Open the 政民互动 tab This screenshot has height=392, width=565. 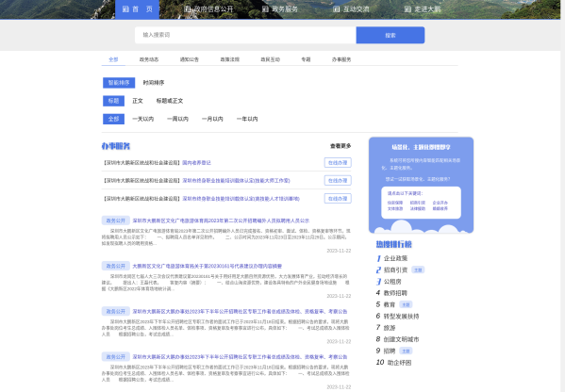271,59
